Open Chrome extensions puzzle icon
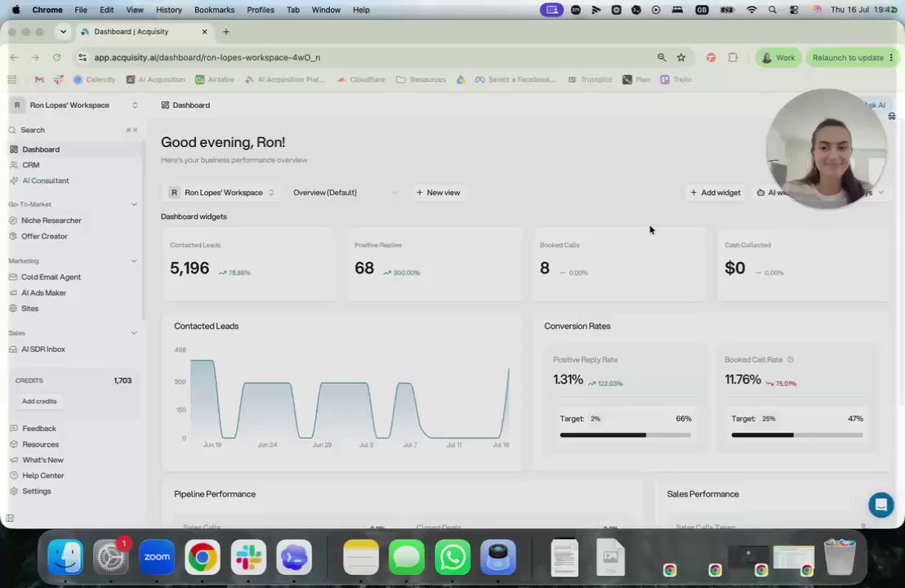 (x=733, y=57)
